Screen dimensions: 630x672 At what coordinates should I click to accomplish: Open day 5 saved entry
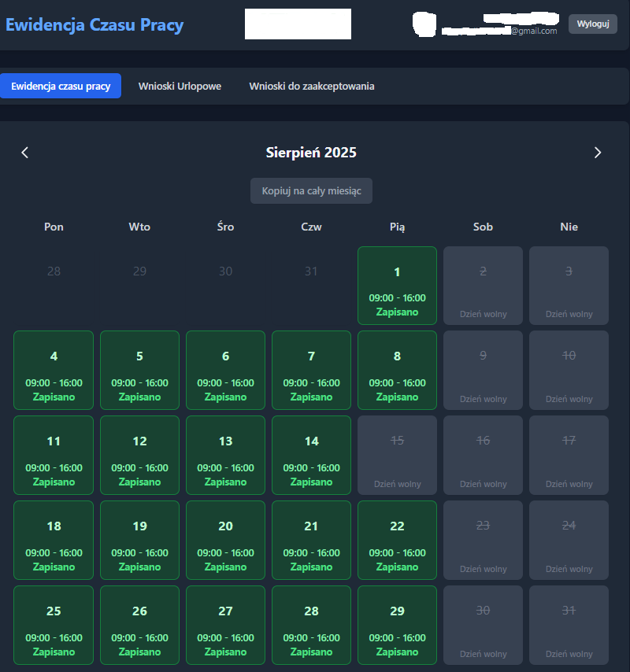(140, 371)
